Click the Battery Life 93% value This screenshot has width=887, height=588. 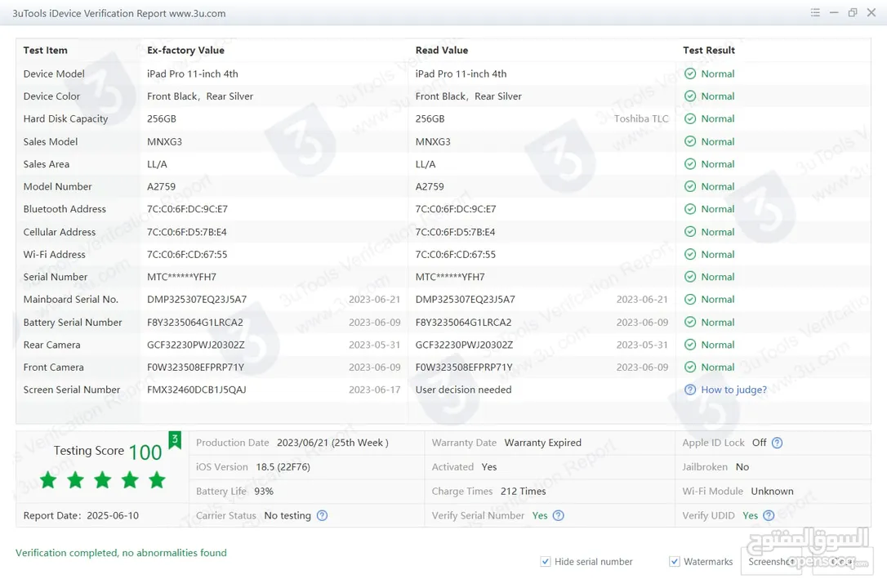pos(264,492)
